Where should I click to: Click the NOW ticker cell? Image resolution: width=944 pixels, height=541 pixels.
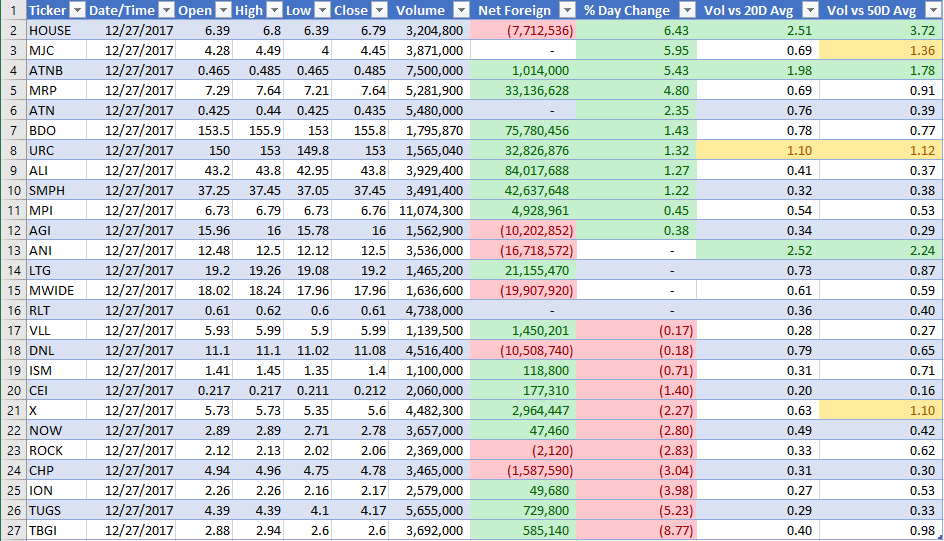[x=57, y=430]
